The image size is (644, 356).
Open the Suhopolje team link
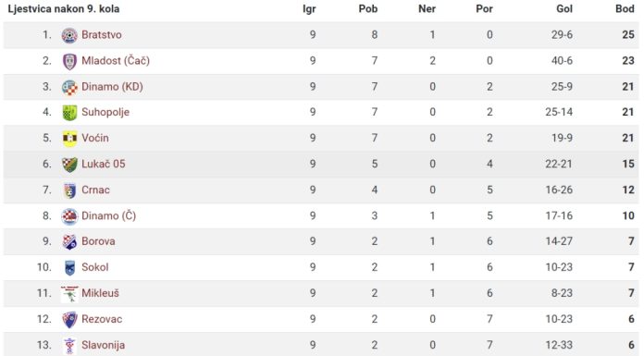(x=105, y=112)
